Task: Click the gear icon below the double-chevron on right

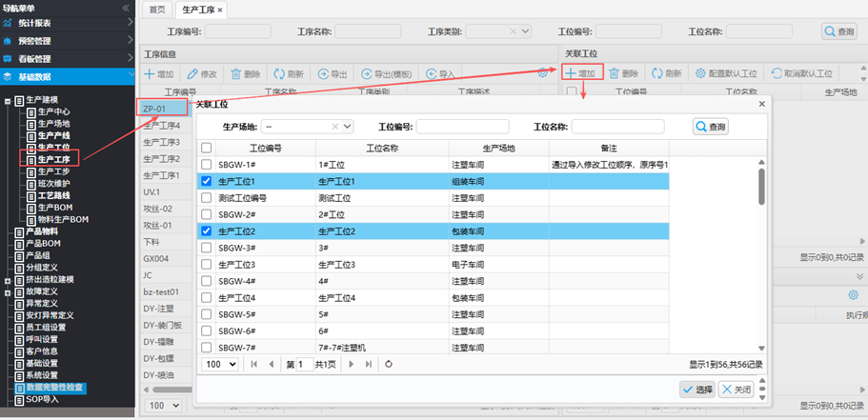Action: pyautogui.click(x=853, y=295)
